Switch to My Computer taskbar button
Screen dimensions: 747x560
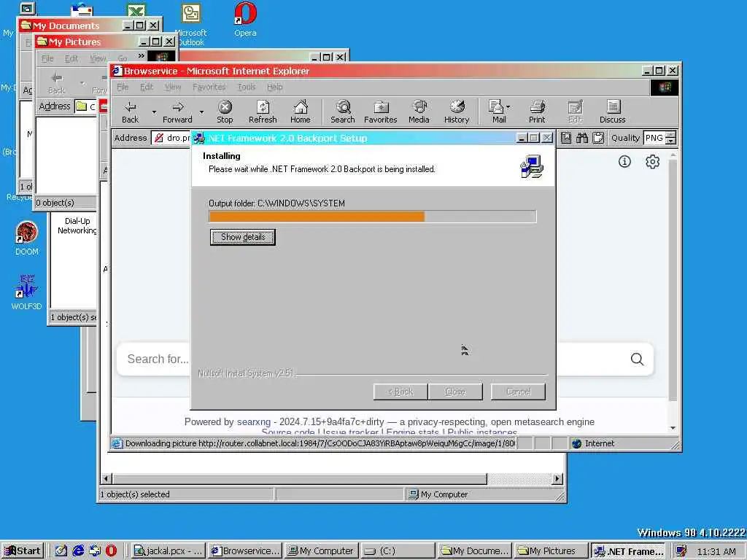click(321, 551)
